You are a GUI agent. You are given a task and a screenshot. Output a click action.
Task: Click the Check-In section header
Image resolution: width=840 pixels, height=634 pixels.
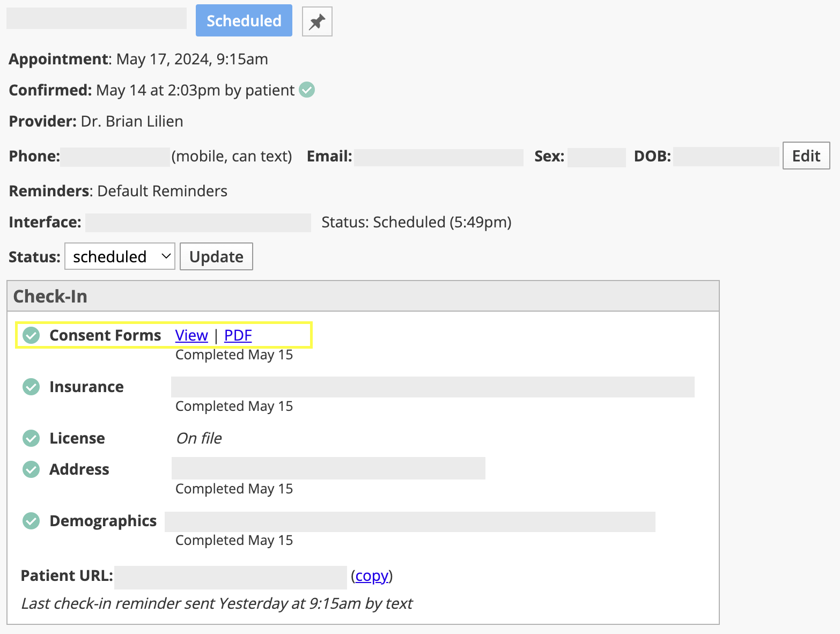coord(50,296)
